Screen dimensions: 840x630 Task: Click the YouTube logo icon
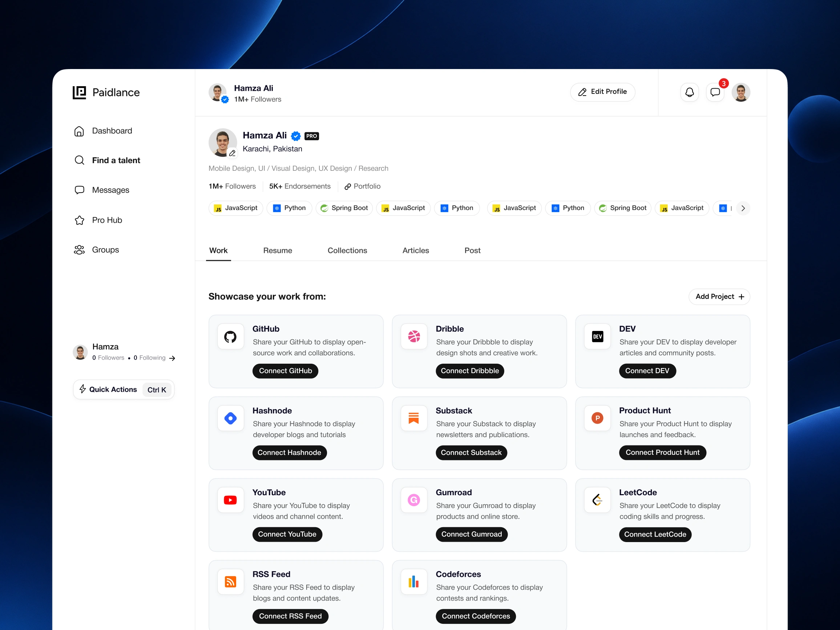click(230, 500)
